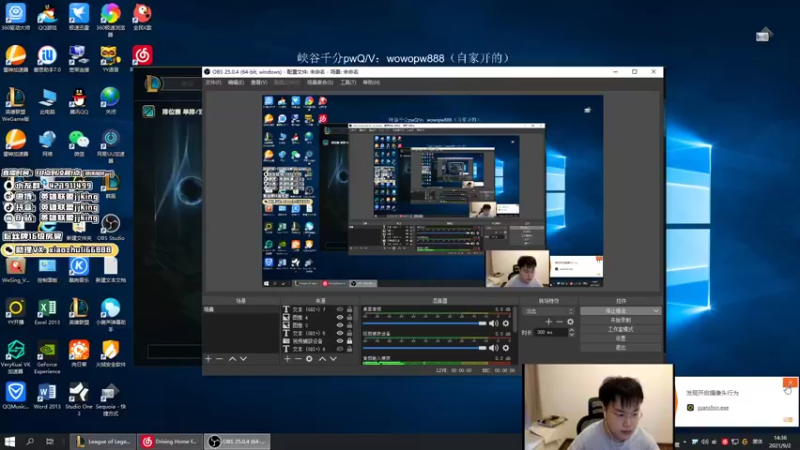The height and width of the screenshot is (450, 800).
Task: Open the WeSing desktop shortcut
Action: (x=15, y=270)
